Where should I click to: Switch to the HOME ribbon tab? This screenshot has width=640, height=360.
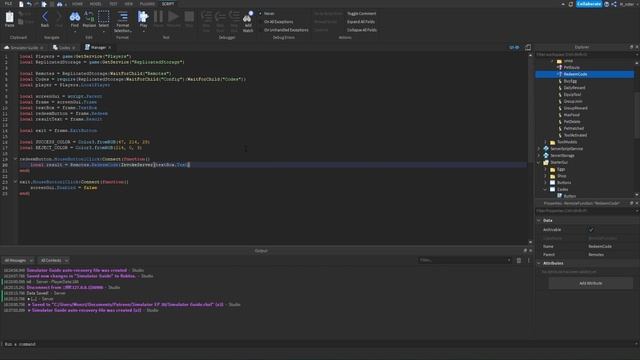coord(77,4)
